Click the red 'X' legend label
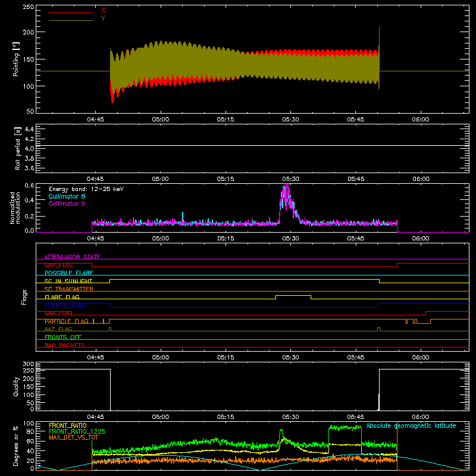The height and width of the screenshot is (476, 476). (x=103, y=11)
